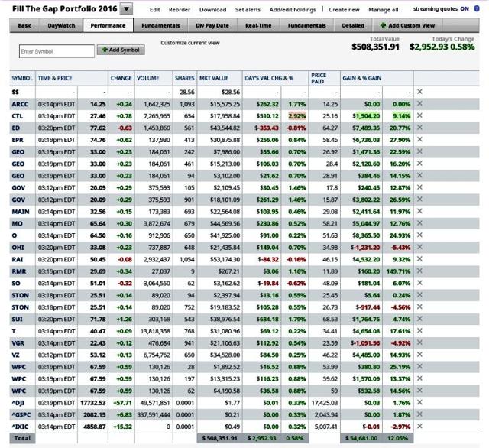
Task: Open the CTL symbol link
Action: point(17,115)
